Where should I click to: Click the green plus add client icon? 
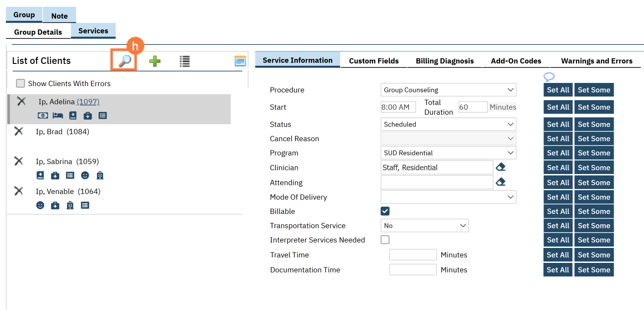click(x=155, y=61)
